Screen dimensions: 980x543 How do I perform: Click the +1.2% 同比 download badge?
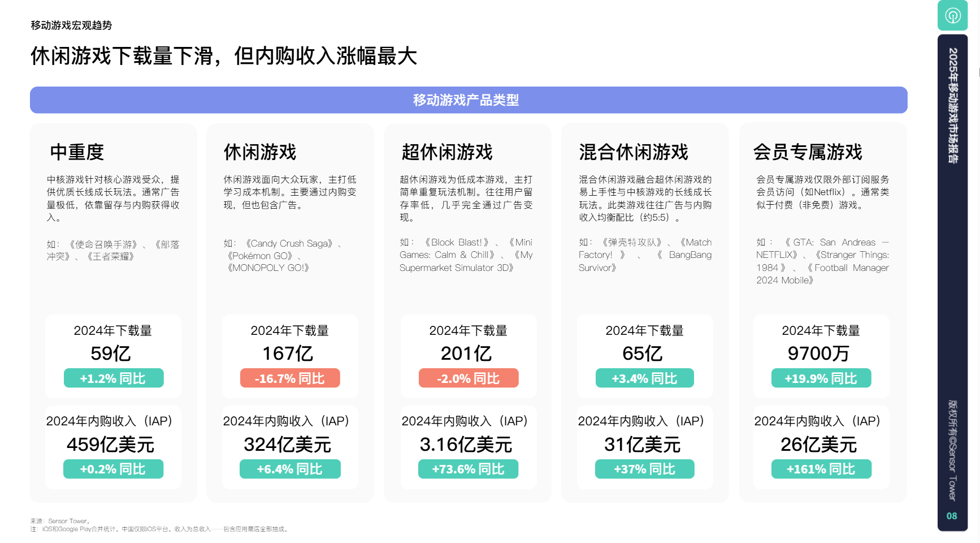coord(114,378)
